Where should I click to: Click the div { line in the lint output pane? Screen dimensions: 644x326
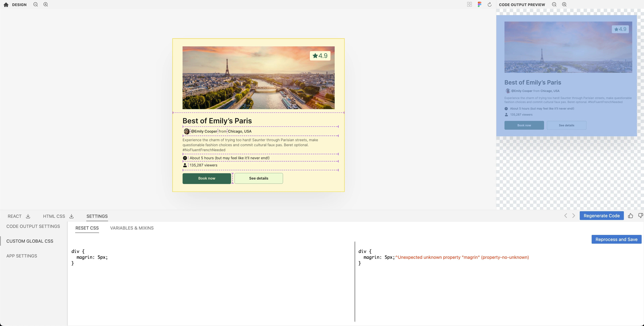pyautogui.click(x=365, y=251)
